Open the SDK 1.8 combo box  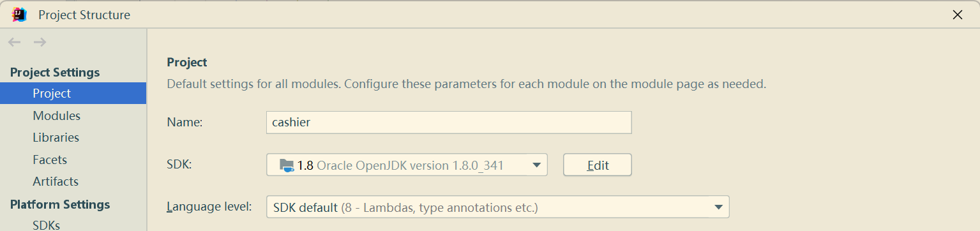pos(407,165)
